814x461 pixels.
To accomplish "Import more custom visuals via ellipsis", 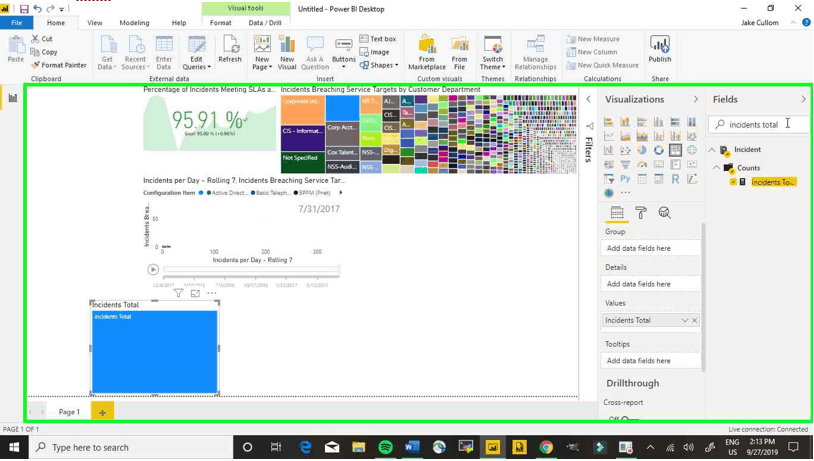I will pos(626,193).
